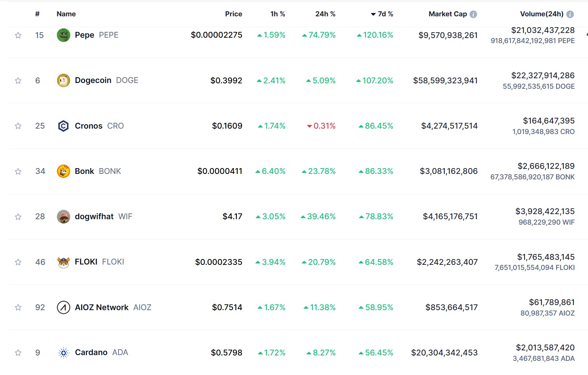This screenshot has height=375, width=588.
Task: Sort by the 7d % column
Action: 385,14
